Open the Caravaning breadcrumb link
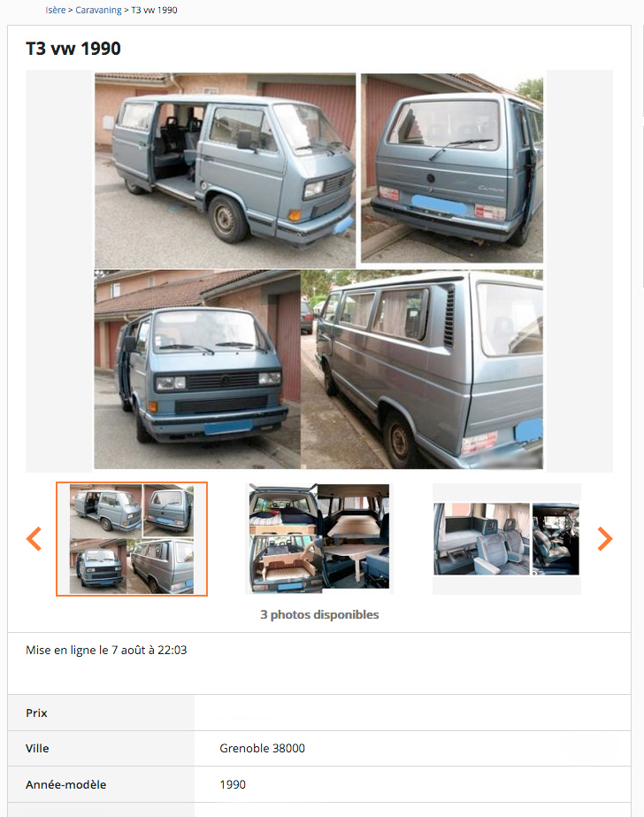The height and width of the screenshot is (817, 644). click(98, 10)
